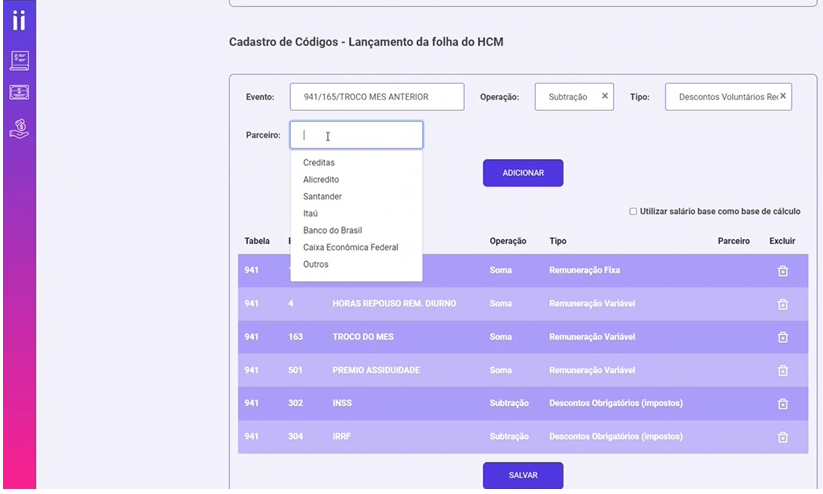The width and height of the screenshot is (823, 494).
Task: Delete the INSS row
Action: (783, 403)
